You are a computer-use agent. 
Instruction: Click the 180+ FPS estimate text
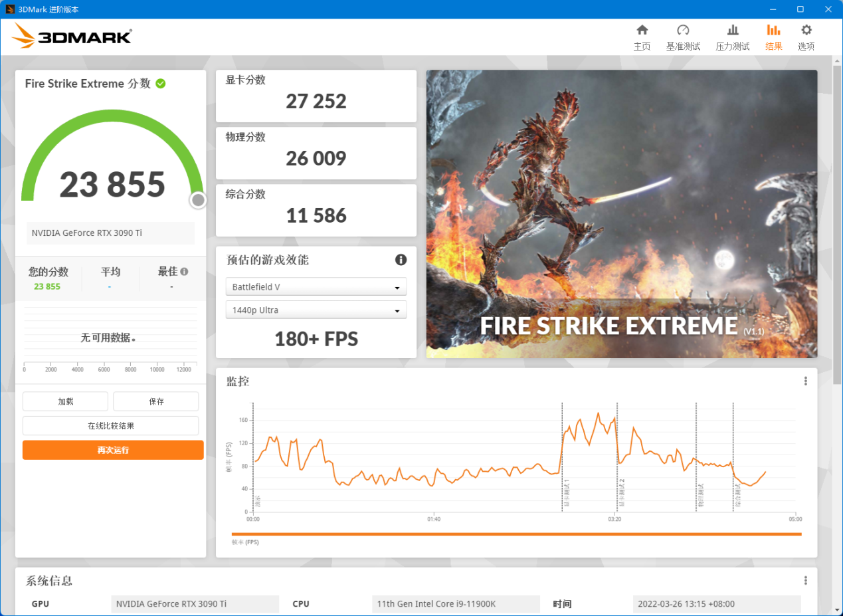click(316, 339)
